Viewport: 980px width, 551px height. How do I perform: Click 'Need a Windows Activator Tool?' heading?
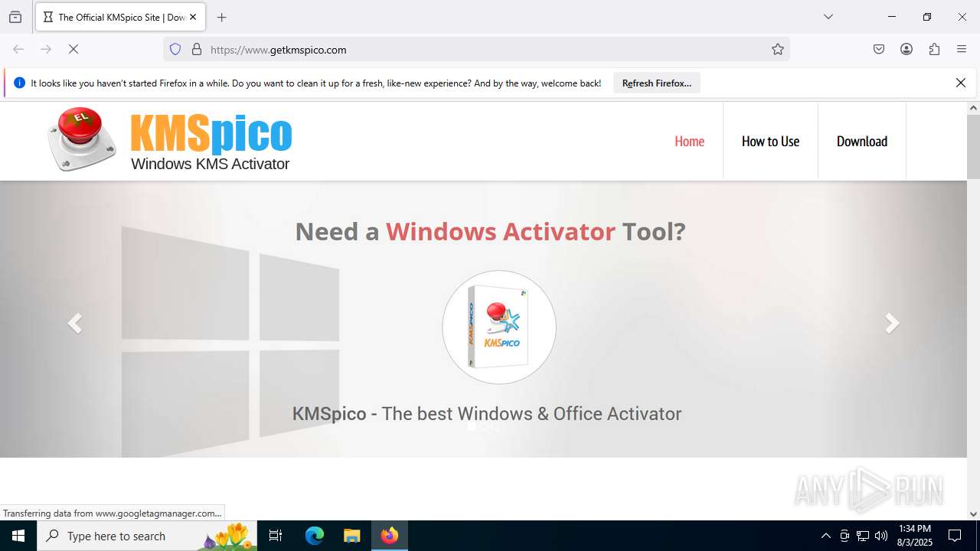tap(490, 231)
